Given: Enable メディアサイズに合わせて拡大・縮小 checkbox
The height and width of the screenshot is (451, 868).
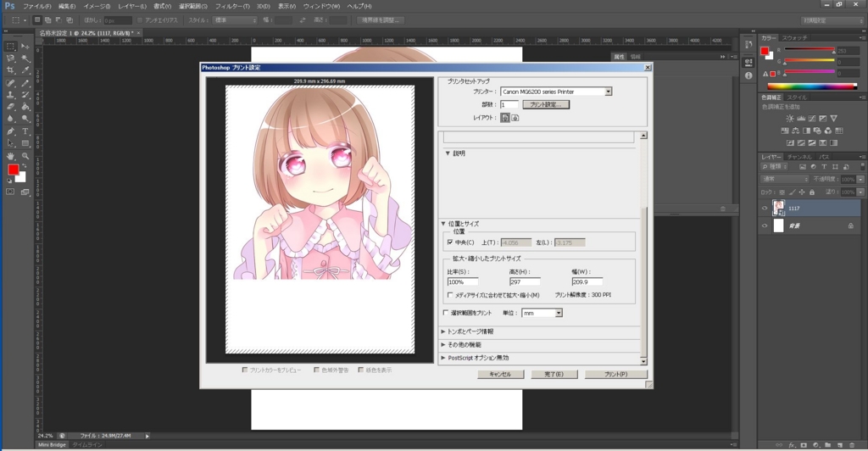Looking at the screenshot, I should pyautogui.click(x=450, y=295).
